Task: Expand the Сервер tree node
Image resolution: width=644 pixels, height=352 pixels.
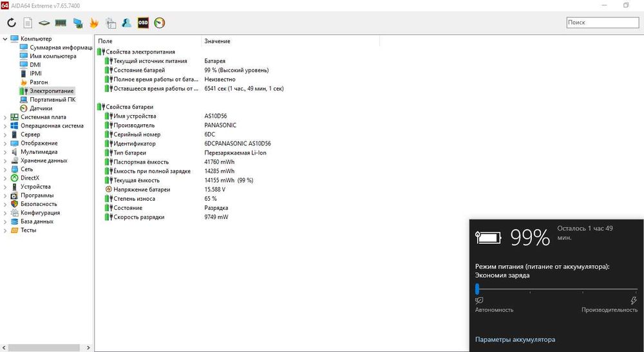Action: pyautogui.click(x=5, y=134)
